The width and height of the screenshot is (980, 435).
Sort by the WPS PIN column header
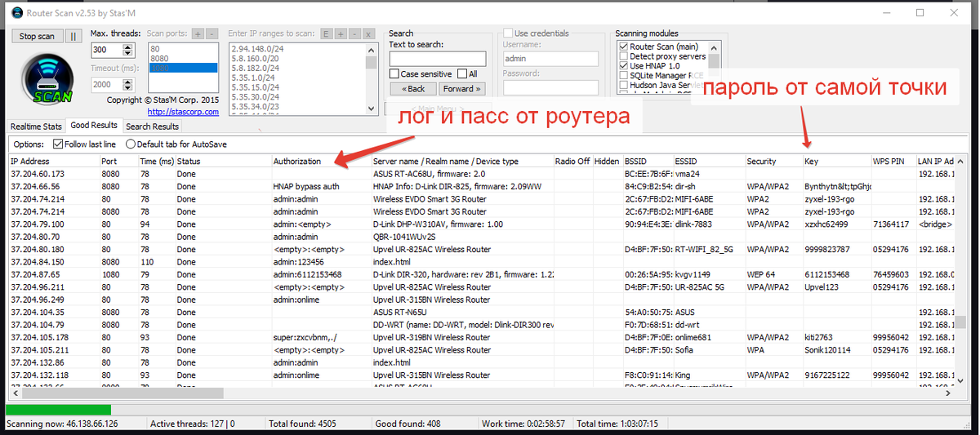coord(893,162)
